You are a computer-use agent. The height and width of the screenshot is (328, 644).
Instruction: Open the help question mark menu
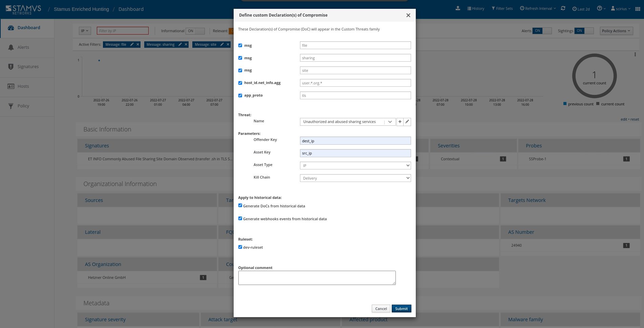(601, 8)
